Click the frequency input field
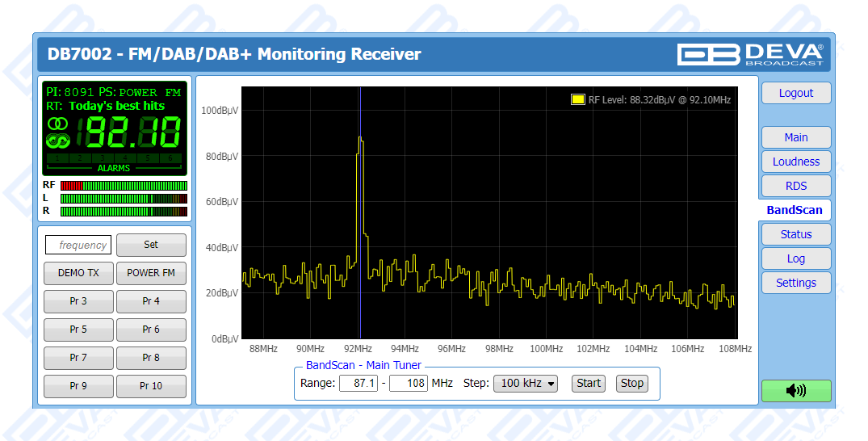Viewport: 868px width, 441px height. coord(78,245)
